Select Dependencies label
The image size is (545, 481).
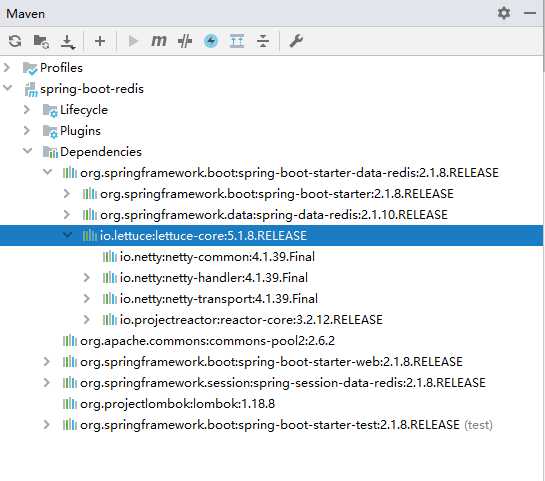tap(101, 152)
